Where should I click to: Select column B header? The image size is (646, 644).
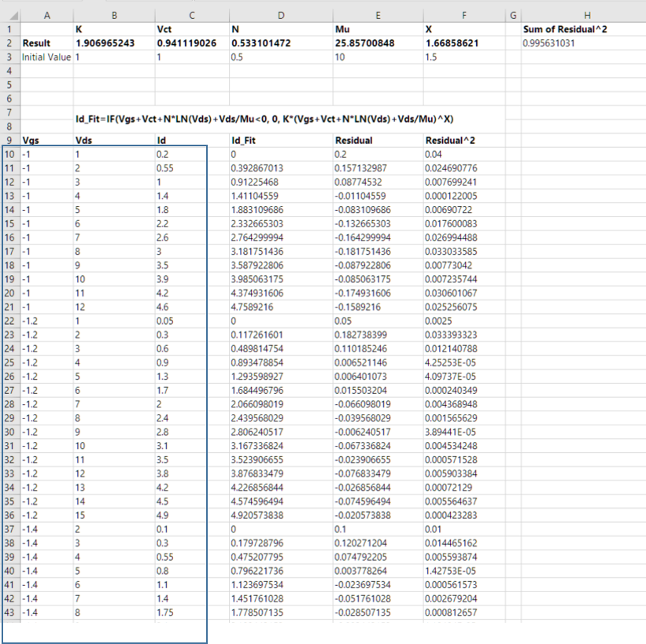114,16
